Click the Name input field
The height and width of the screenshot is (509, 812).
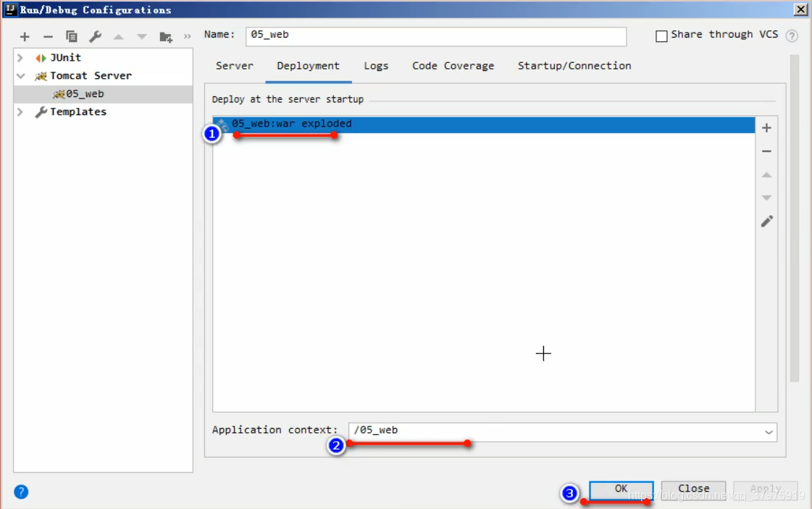coord(436,36)
